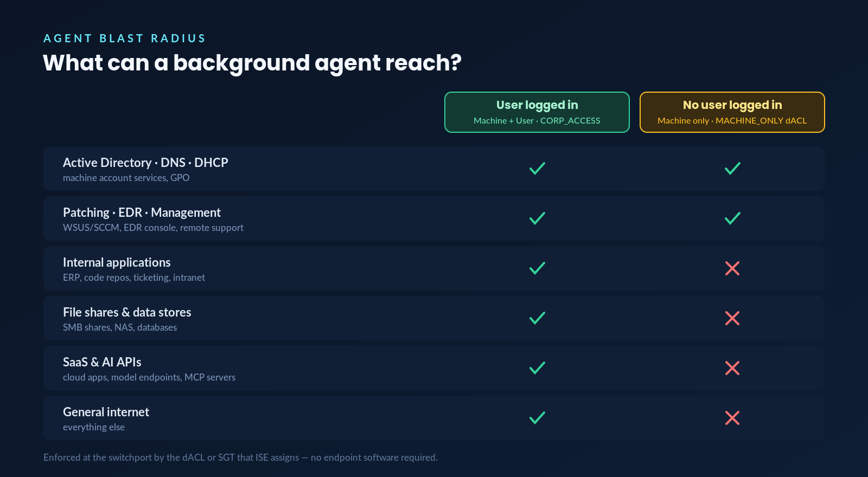Click the 'General internet' row title
The image size is (868, 477).
pos(106,412)
